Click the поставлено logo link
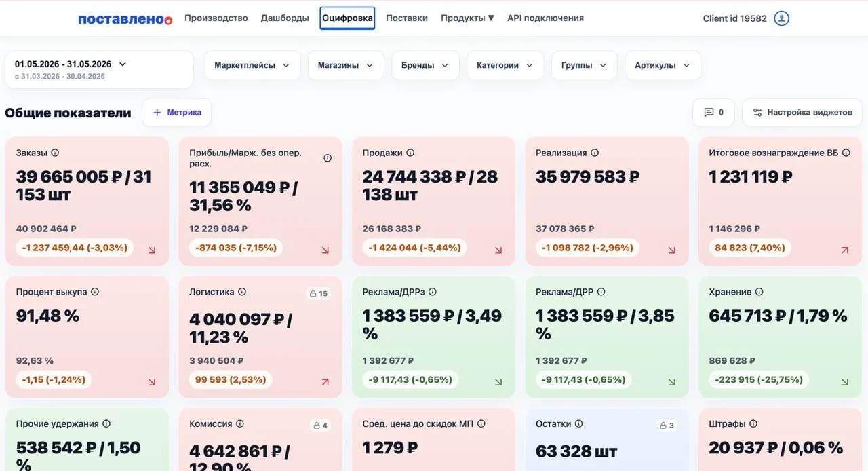The height and width of the screenshot is (471, 868). 125,19
